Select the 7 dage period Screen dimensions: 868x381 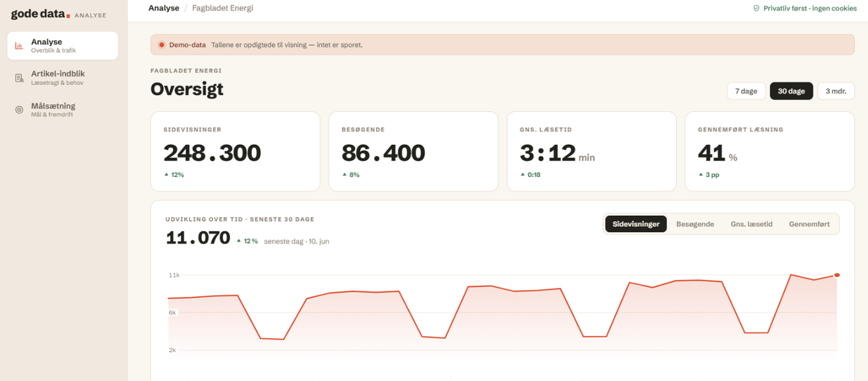[746, 91]
